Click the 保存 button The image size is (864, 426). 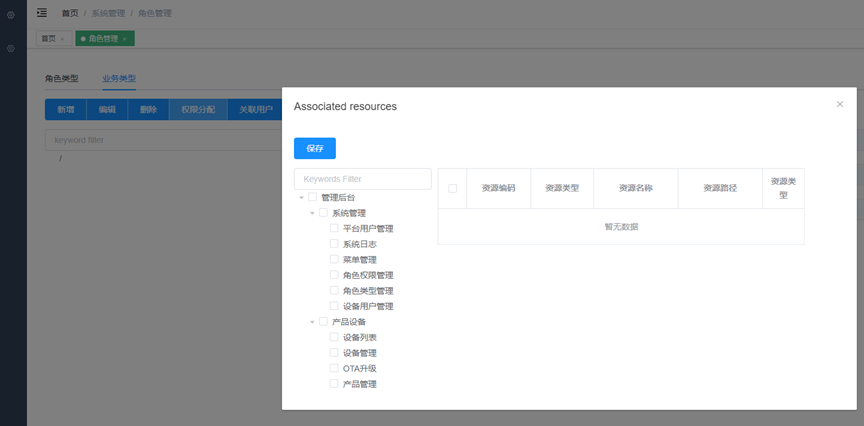coord(315,148)
